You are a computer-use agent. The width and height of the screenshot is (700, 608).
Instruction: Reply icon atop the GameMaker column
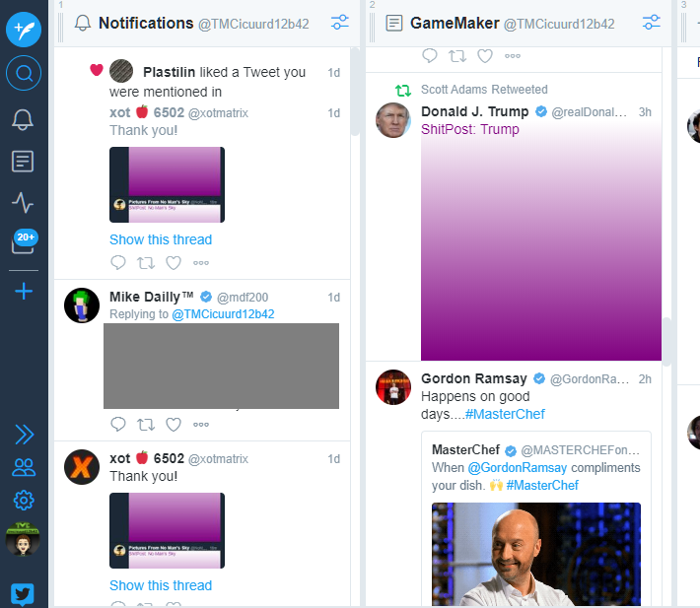click(430, 56)
